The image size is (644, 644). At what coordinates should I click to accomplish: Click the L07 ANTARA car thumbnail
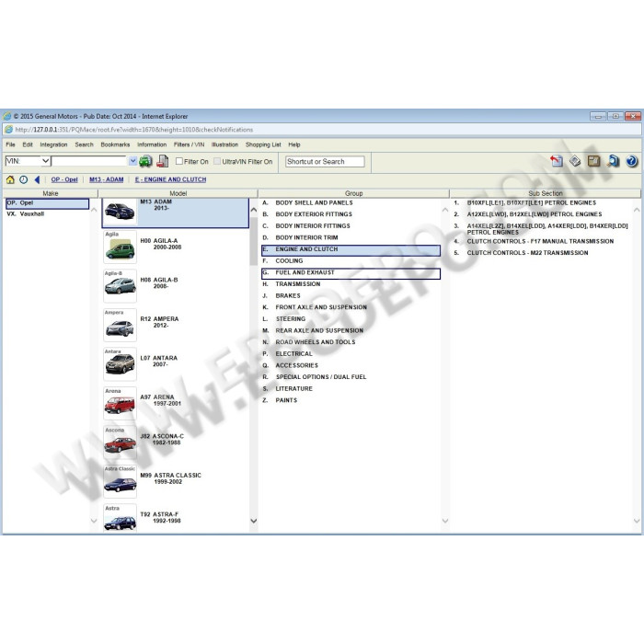[120, 364]
